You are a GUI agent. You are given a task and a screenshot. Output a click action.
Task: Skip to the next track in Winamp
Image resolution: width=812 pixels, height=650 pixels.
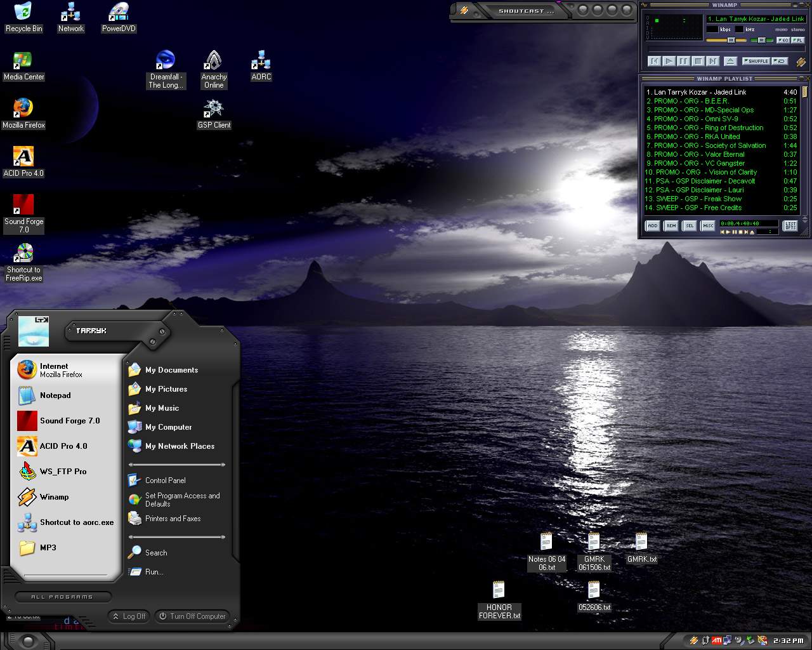click(x=712, y=62)
